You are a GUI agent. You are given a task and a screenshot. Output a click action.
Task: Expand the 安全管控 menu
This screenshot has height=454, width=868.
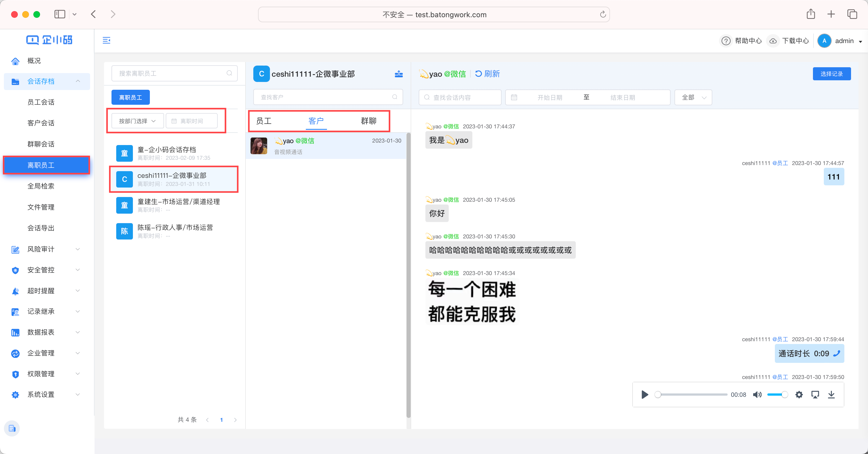[x=78, y=270]
